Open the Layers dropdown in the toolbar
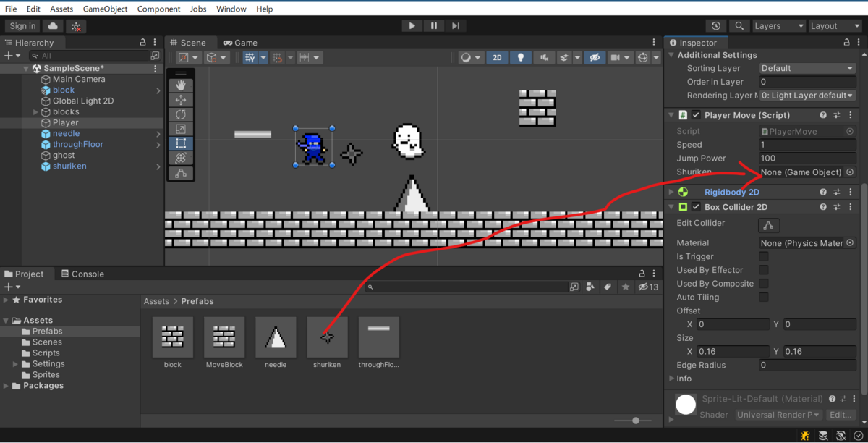This screenshot has height=443, width=868. coord(778,25)
